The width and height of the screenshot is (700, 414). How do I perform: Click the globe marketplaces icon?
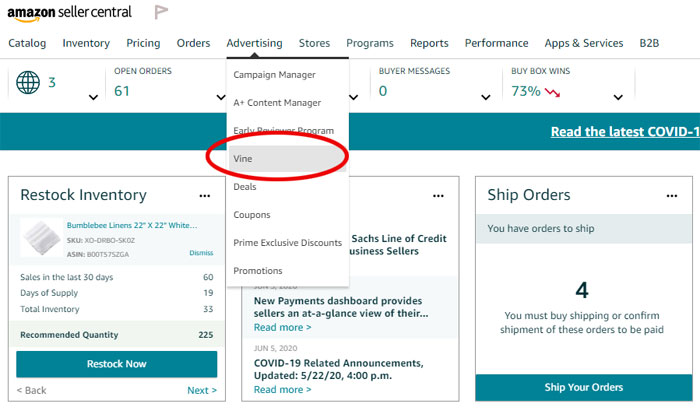pos(28,83)
